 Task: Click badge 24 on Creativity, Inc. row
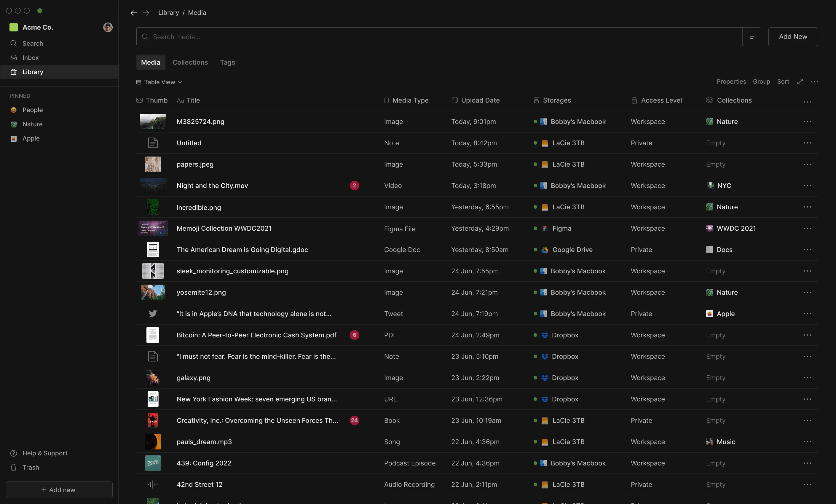coord(354,420)
